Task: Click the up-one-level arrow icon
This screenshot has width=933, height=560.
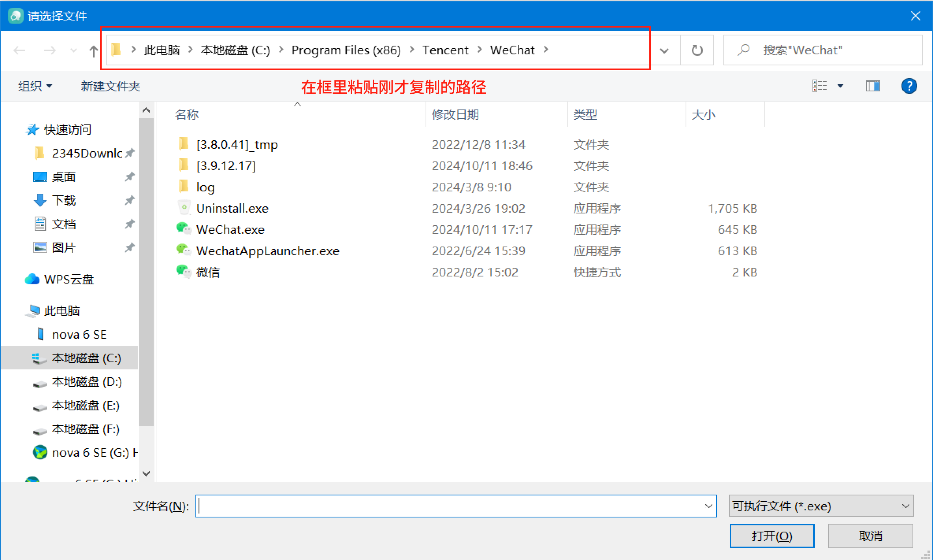Action: (93, 51)
